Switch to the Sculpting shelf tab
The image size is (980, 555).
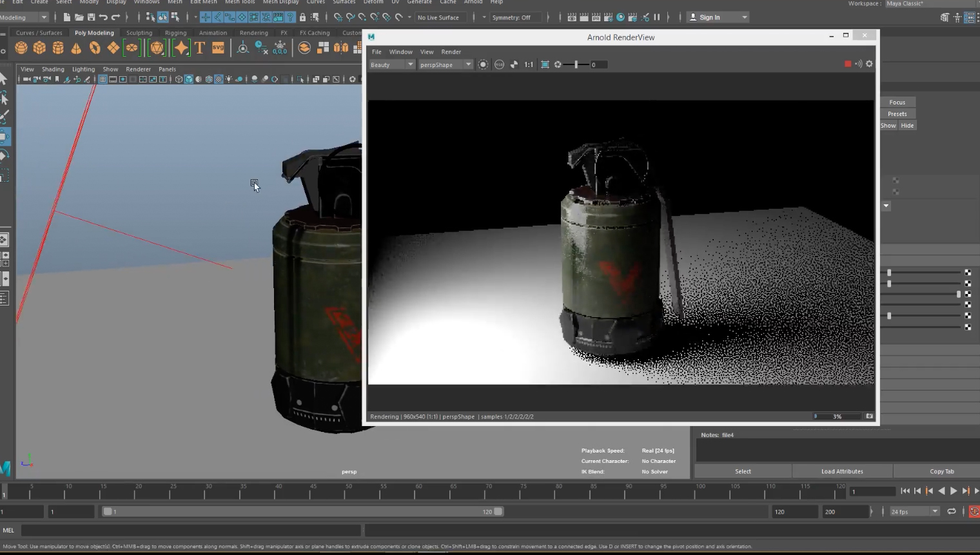coord(139,33)
